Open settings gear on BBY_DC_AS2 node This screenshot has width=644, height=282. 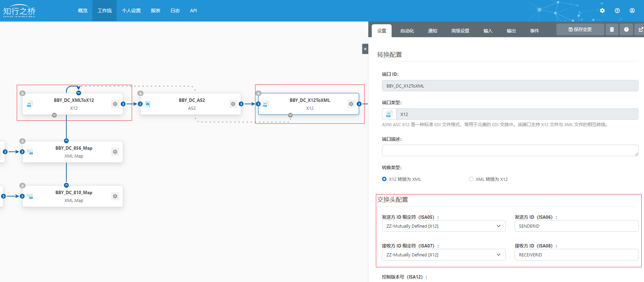233,104
